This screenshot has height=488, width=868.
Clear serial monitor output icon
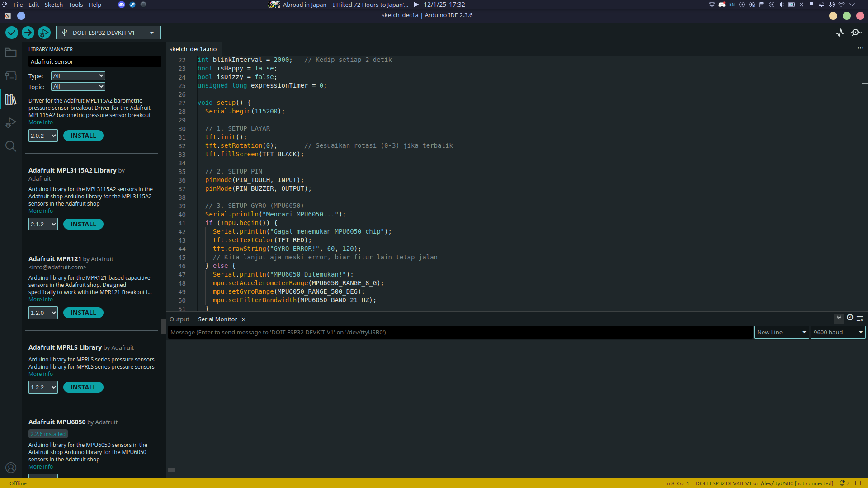click(x=860, y=319)
